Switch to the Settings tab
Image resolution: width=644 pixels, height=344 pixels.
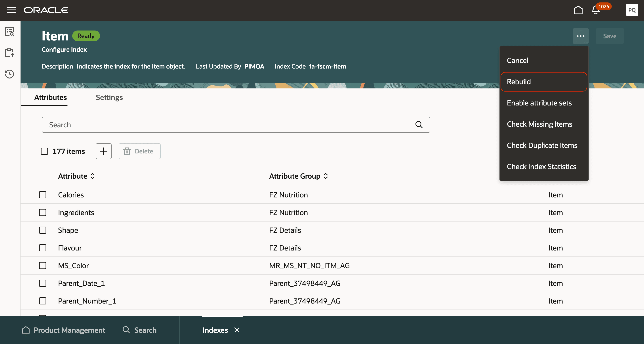click(109, 97)
